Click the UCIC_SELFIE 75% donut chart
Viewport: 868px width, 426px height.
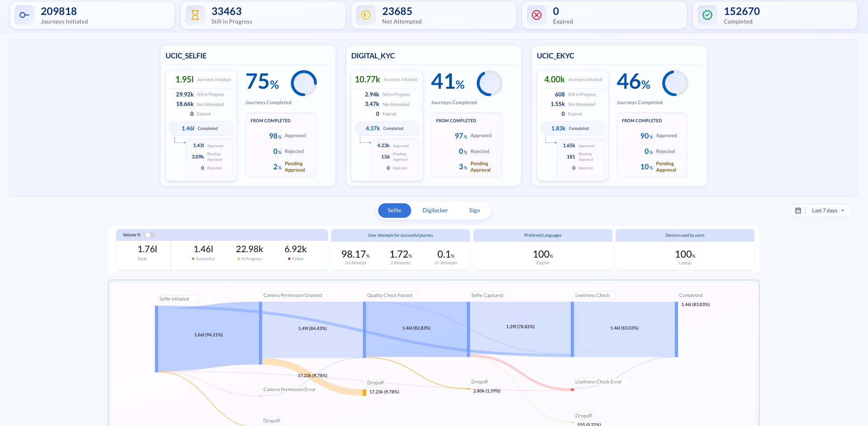304,83
